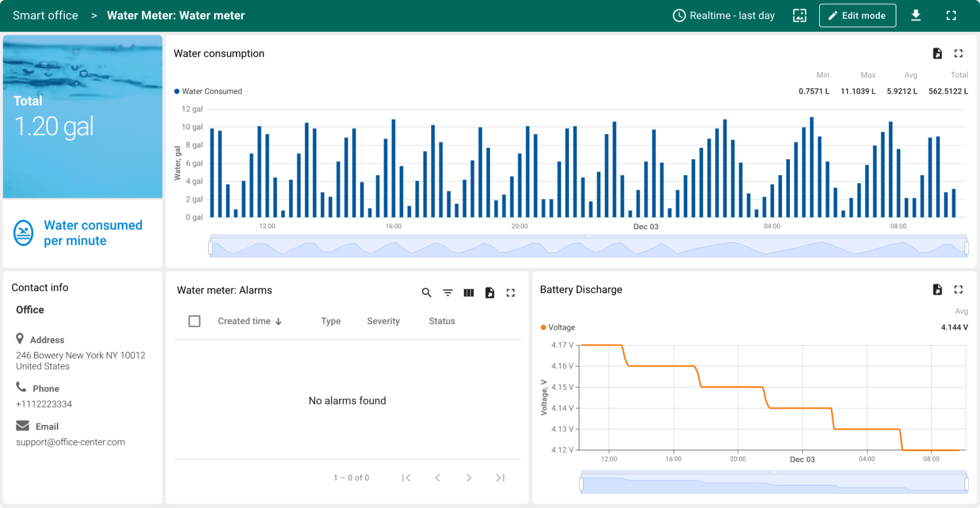Click the address location pin icon
980x508 pixels.
coord(20,339)
